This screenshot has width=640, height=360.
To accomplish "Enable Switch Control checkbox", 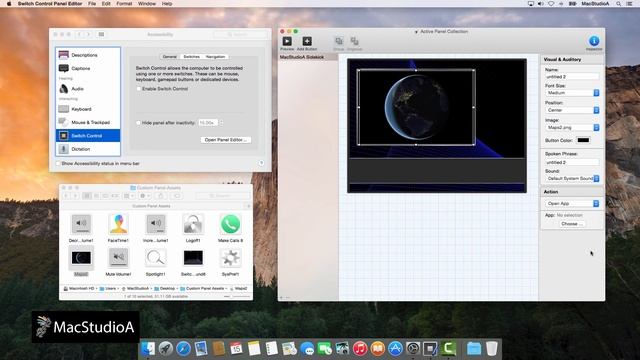I will point(139,89).
